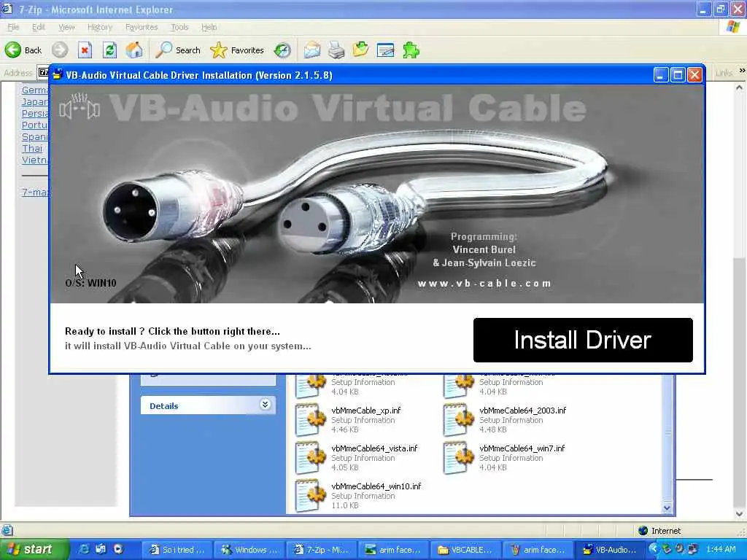Follow the Vietnamese language link
The height and width of the screenshot is (560, 747).
coord(35,160)
